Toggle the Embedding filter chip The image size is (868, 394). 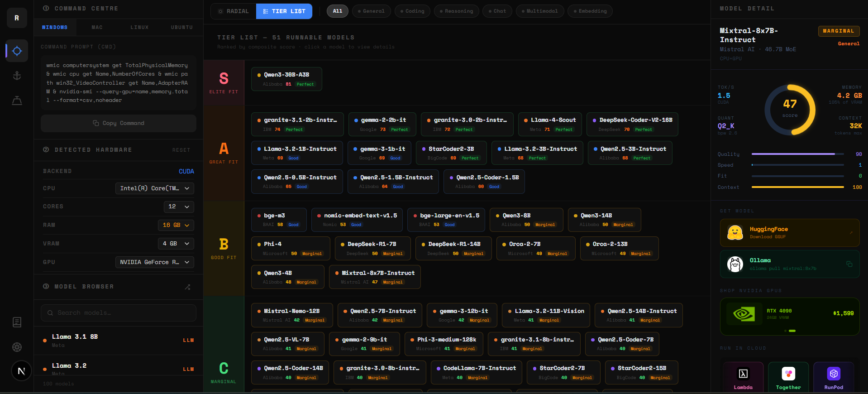[590, 11]
